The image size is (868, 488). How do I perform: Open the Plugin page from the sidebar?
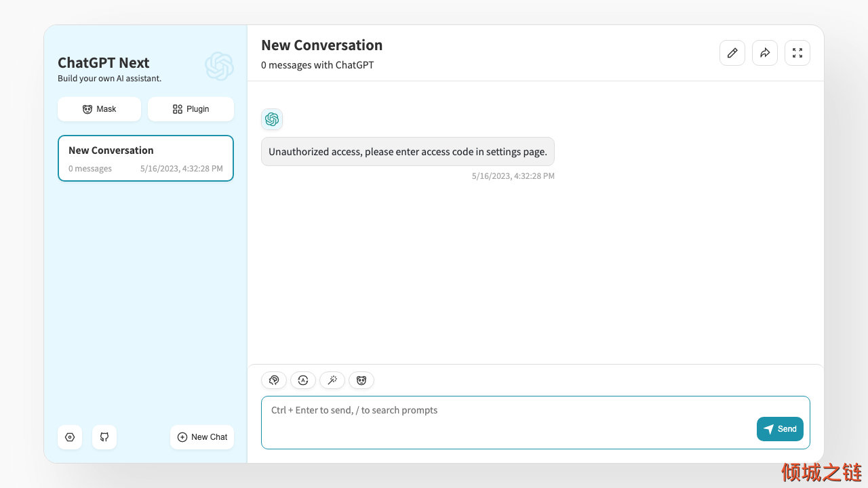click(x=191, y=109)
